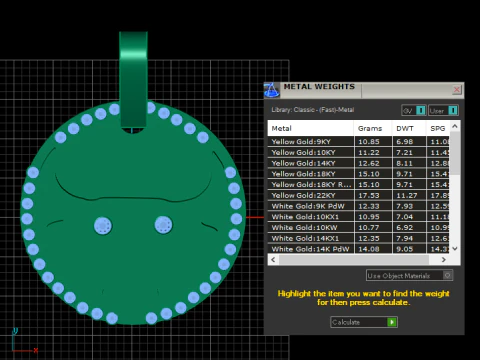Click the vertical scrollbar thumb
This screenshot has width=480, height=360.
455,152
